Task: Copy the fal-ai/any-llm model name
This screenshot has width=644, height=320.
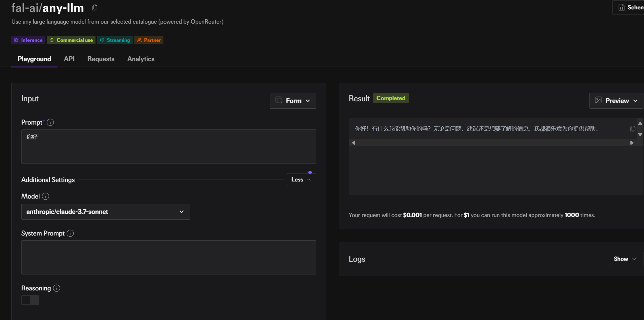Action: pos(95,8)
